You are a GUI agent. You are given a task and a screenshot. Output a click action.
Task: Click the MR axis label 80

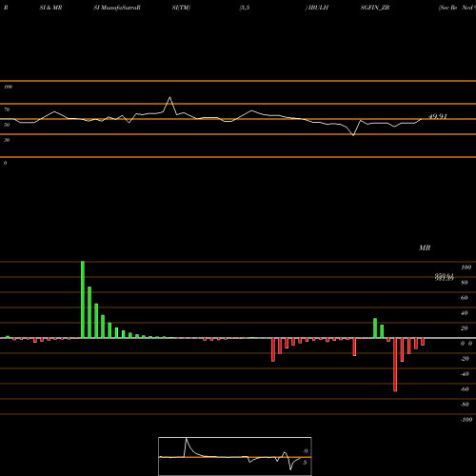(x=465, y=283)
